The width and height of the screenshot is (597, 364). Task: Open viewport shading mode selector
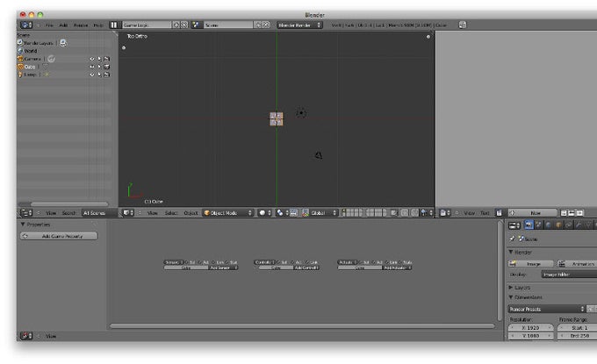pos(264,213)
